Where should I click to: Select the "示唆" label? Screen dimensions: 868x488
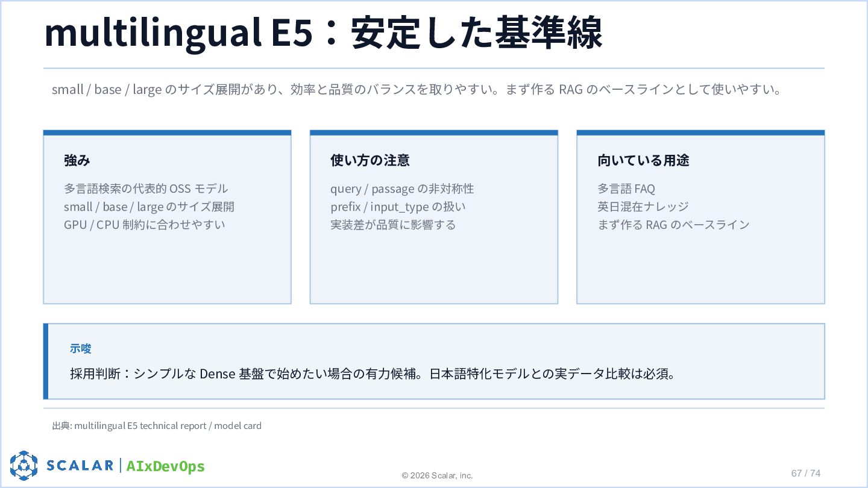click(x=81, y=348)
